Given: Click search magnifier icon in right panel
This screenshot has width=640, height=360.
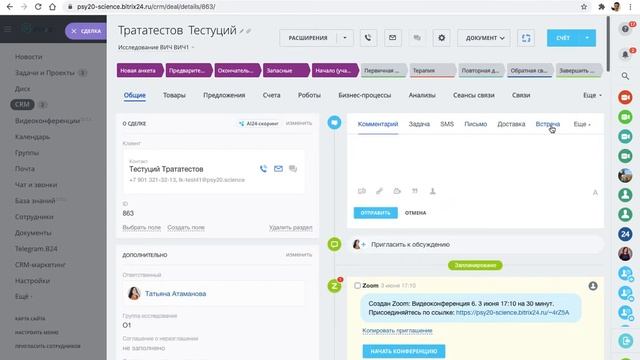Looking at the screenshot, I should (625, 76).
